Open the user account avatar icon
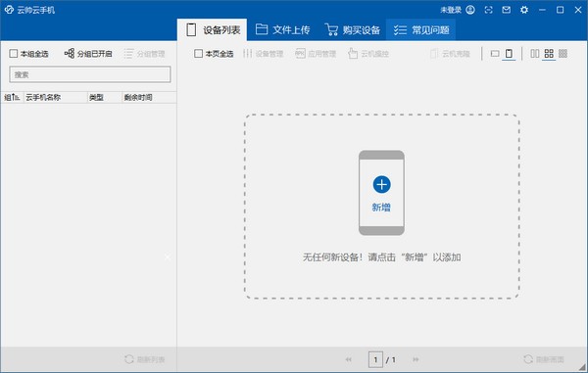Screen dimensions: 588x373 point(470,10)
